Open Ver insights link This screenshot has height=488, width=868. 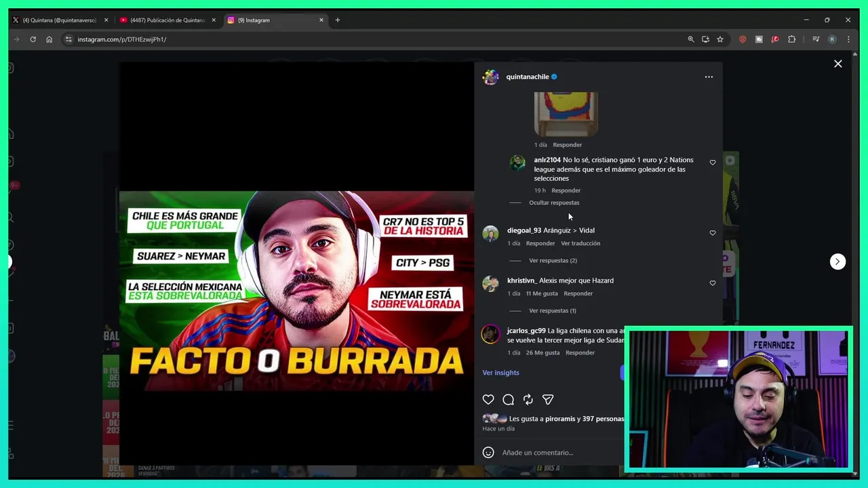pos(500,373)
